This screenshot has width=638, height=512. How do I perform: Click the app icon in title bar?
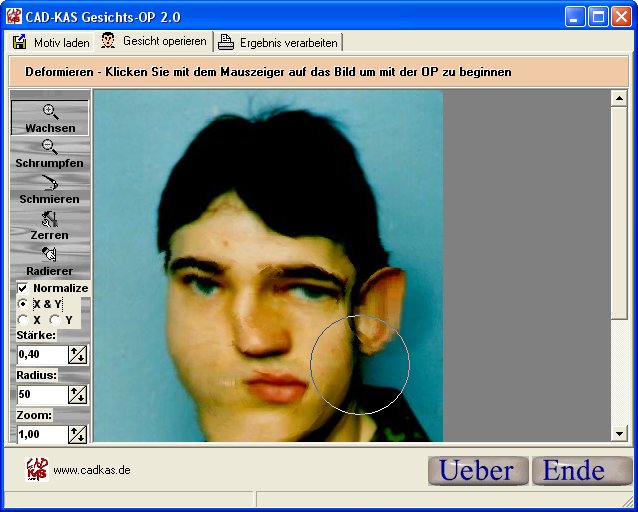coord(14,16)
